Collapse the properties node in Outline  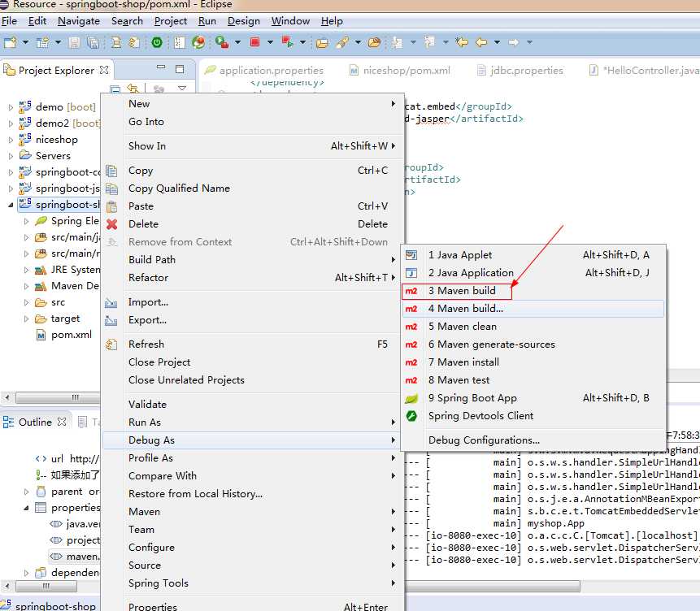click(x=26, y=508)
